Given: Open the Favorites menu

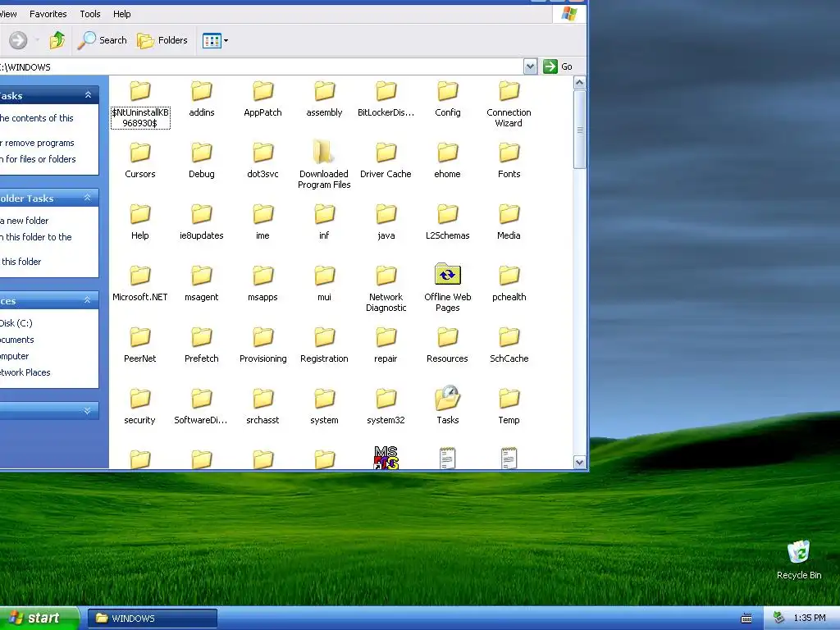Looking at the screenshot, I should coord(48,14).
